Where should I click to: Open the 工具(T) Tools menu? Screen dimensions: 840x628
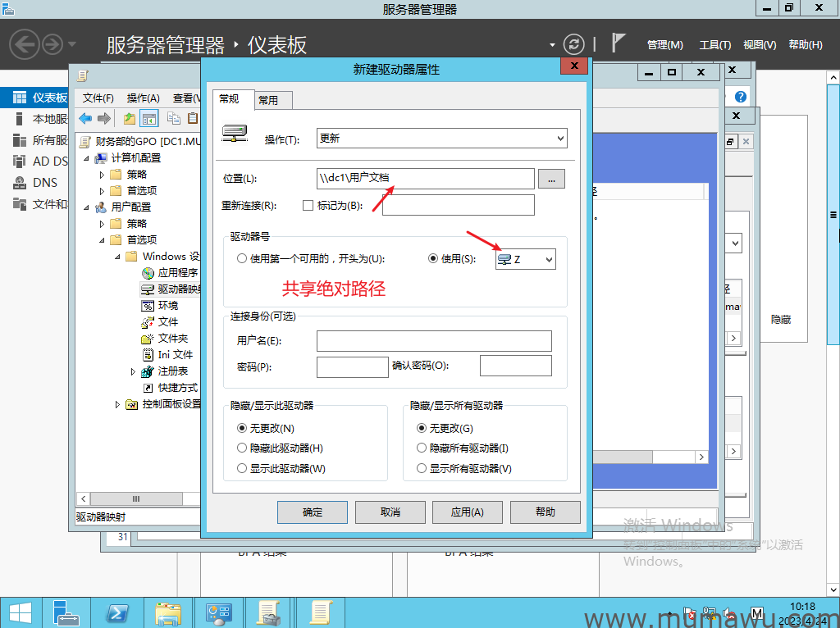click(x=714, y=45)
